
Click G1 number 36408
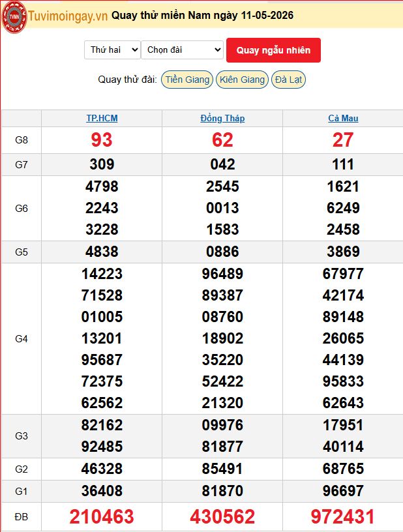[x=102, y=491]
